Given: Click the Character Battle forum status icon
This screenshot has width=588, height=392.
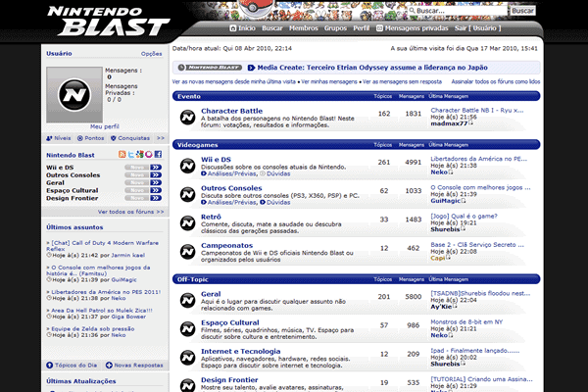Looking at the screenshot, I should [187, 118].
